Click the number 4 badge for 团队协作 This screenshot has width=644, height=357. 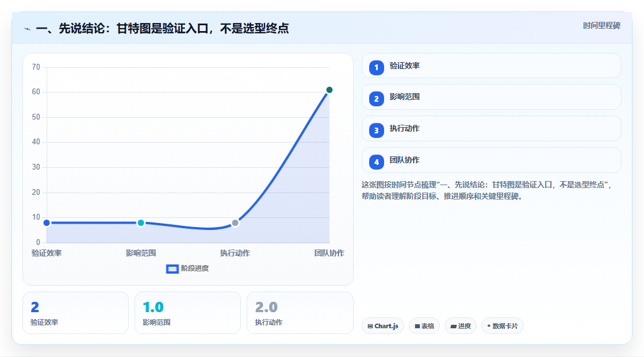click(376, 162)
